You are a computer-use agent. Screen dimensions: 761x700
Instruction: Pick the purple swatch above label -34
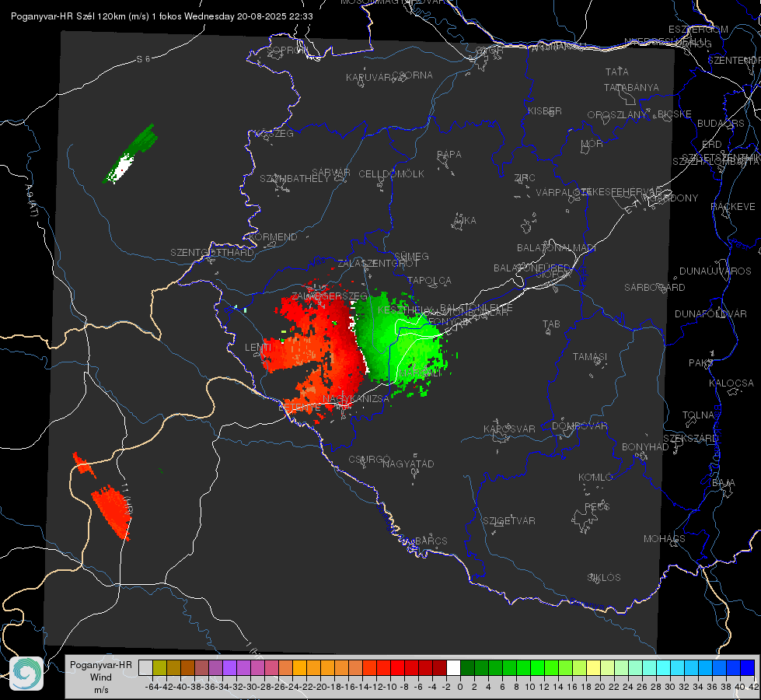click(x=229, y=667)
